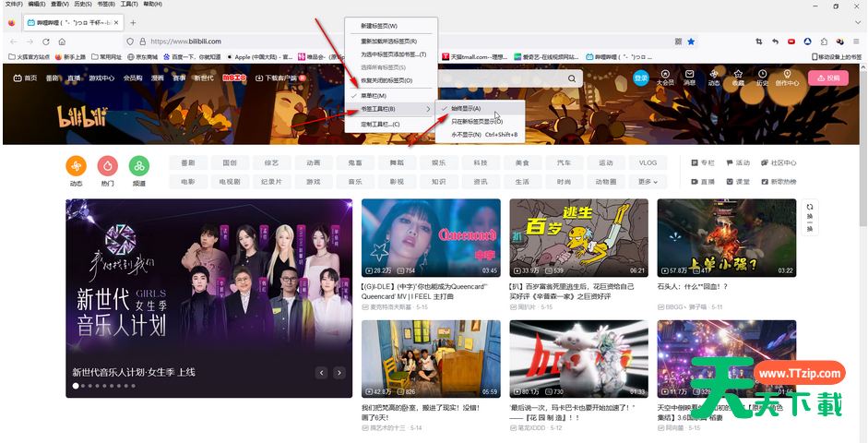Open 历史 history clock icon

pyautogui.click(x=762, y=78)
